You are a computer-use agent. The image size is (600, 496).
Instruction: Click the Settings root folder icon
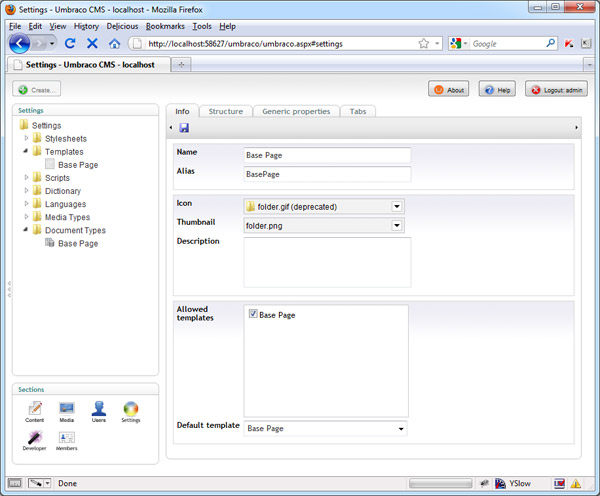click(24, 125)
